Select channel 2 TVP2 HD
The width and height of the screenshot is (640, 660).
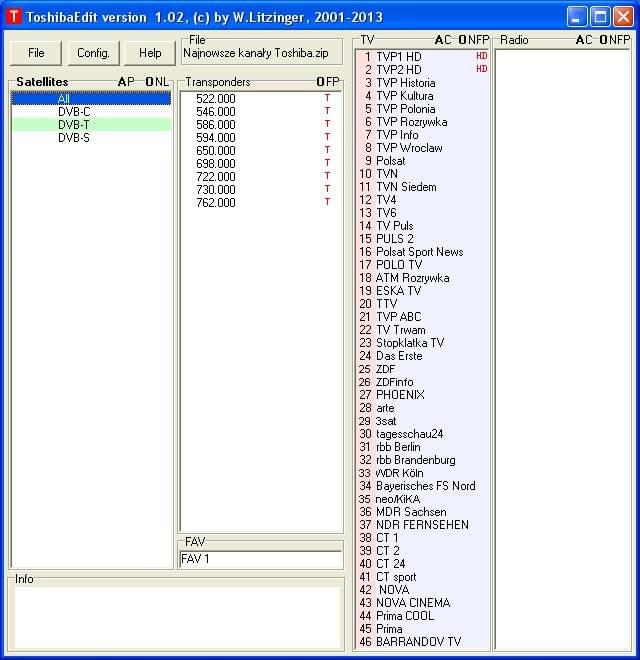point(422,69)
